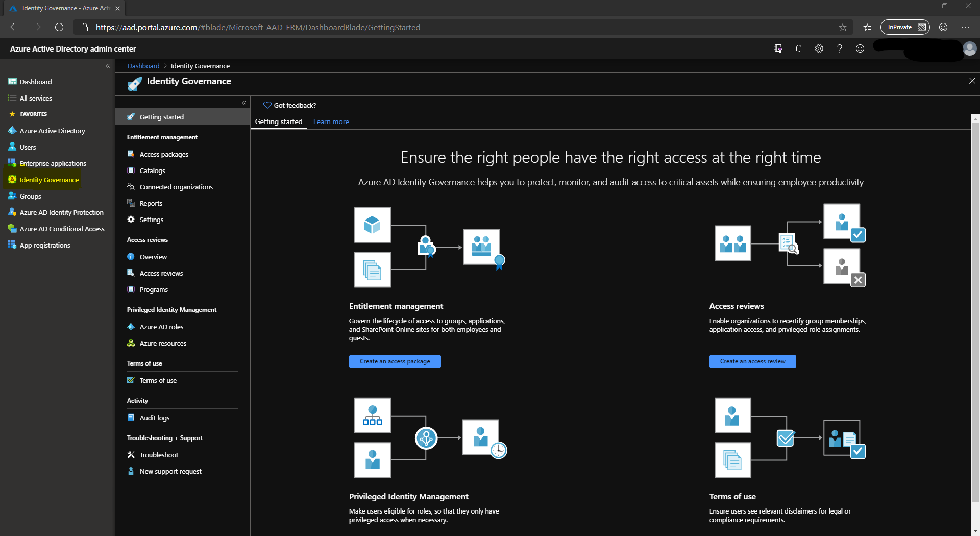Open browser settings and more menu
The image size is (980, 536).
coord(966,27)
